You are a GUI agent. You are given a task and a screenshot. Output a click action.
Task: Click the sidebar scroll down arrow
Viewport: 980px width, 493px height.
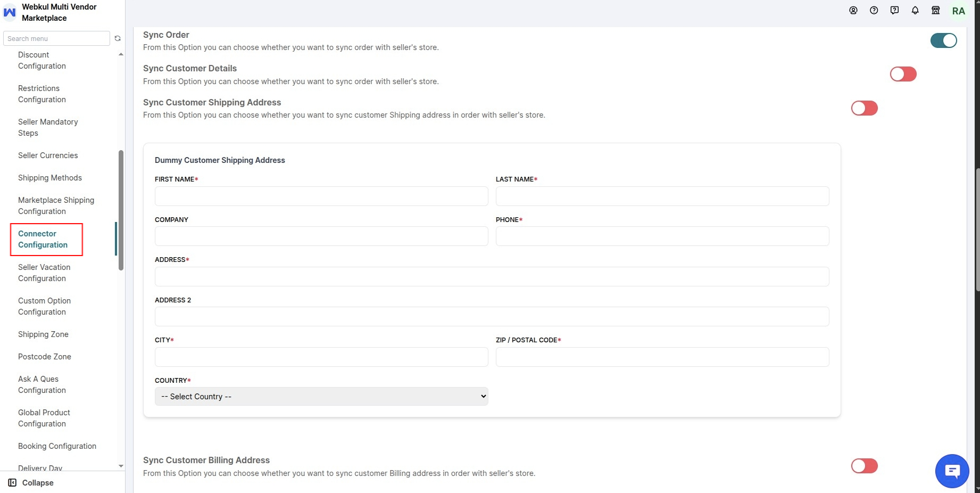coord(121,466)
